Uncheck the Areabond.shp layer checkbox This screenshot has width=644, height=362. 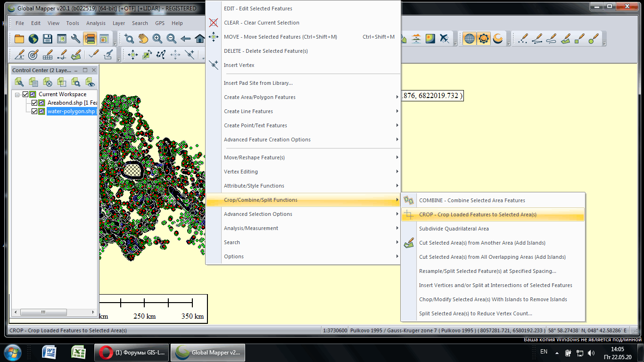click(34, 103)
